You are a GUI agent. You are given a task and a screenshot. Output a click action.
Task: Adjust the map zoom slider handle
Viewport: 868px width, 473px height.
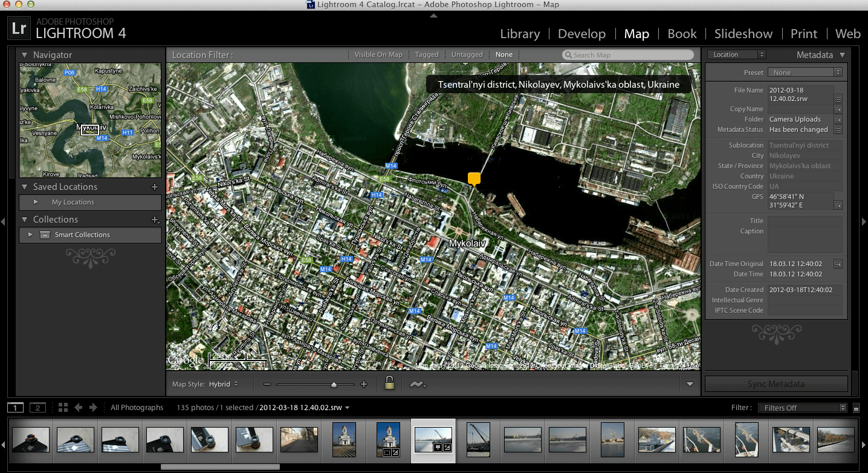tap(334, 384)
